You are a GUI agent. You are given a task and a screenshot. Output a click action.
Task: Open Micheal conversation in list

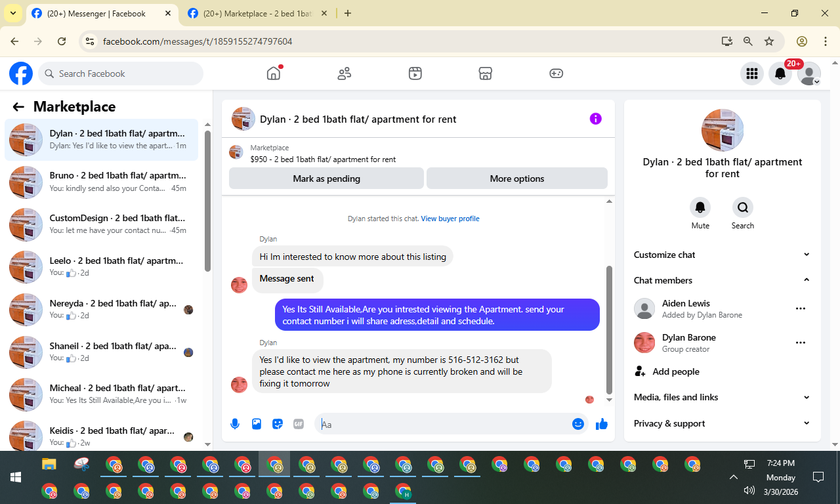pos(101,394)
